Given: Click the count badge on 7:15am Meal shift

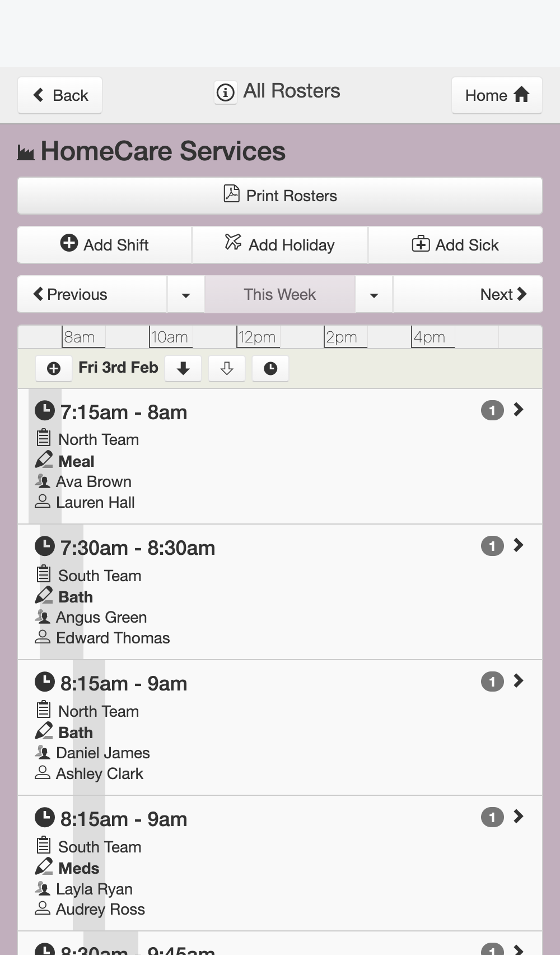Looking at the screenshot, I should click(x=492, y=411).
